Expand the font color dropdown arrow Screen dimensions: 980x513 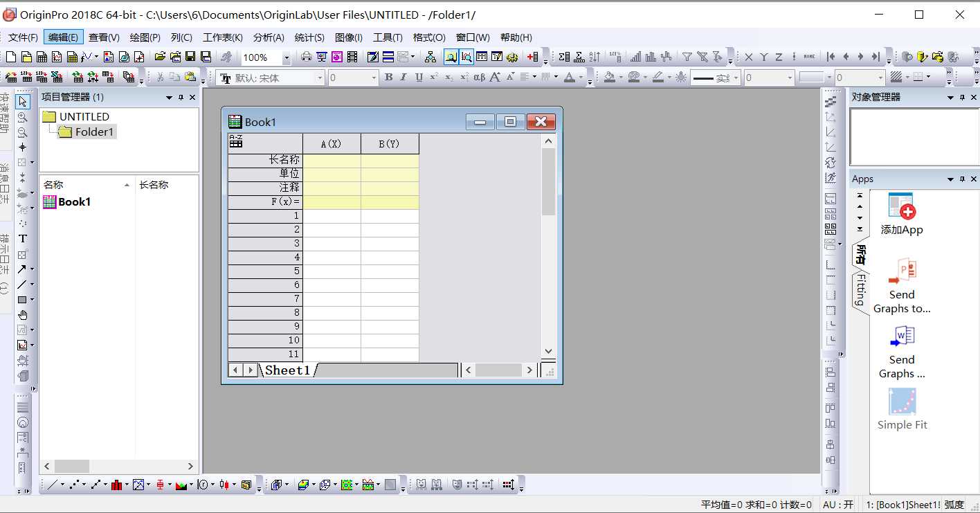[580, 78]
